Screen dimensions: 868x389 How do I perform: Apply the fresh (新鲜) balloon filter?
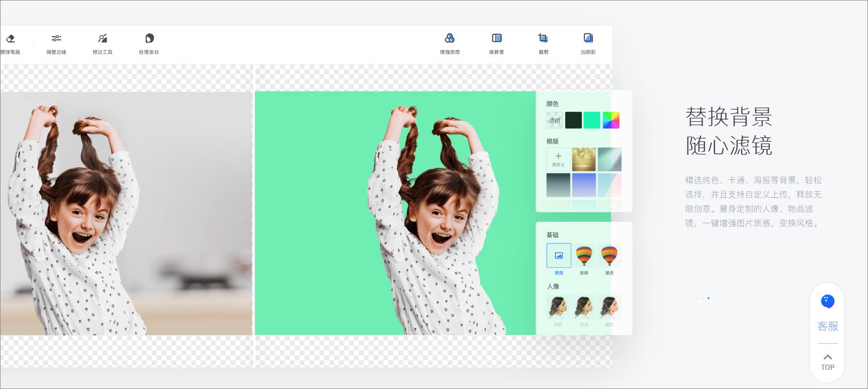[x=584, y=256]
